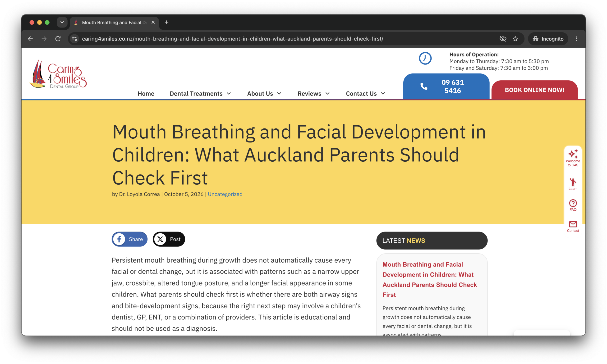Open the Learn sidebar icon

point(573,184)
